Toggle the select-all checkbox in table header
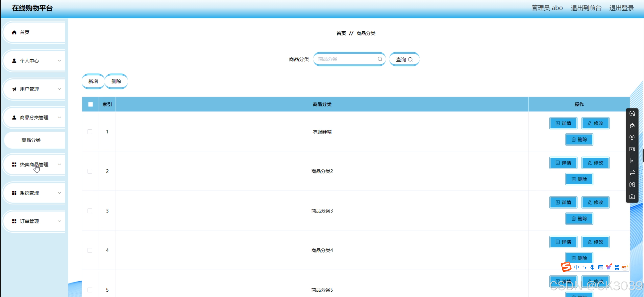 pos(91,104)
